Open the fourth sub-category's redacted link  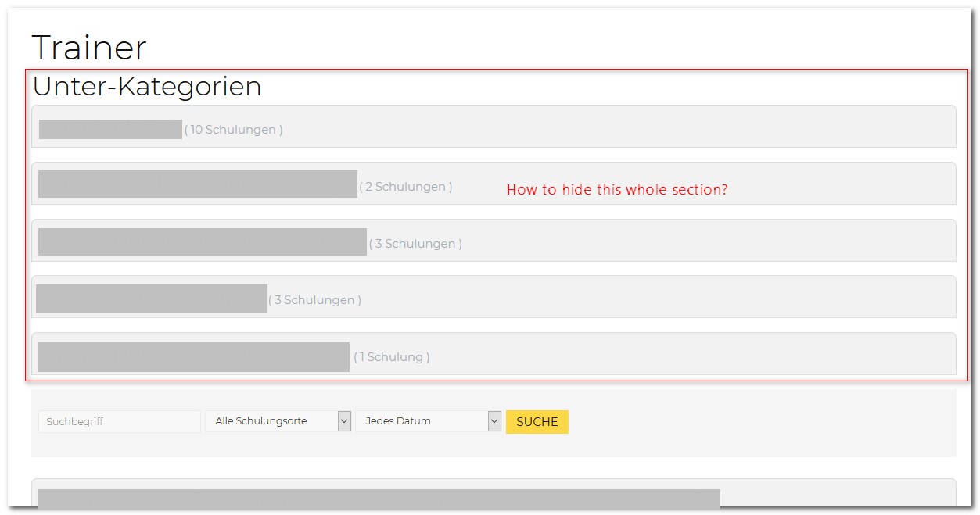pos(152,299)
